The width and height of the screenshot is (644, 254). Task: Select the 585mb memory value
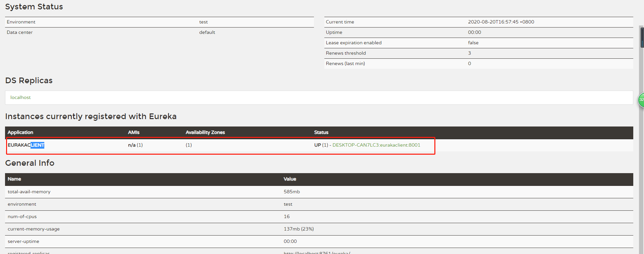(291, 192)
